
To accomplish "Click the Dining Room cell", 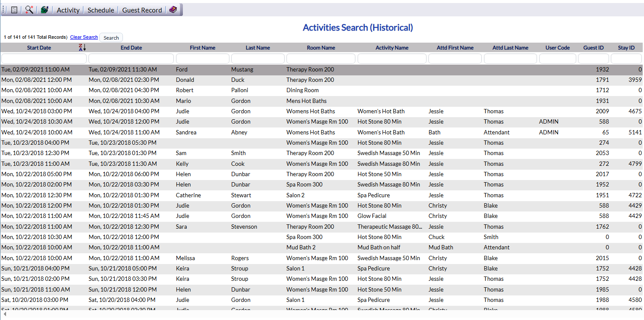I will click(x=302, y=90).
